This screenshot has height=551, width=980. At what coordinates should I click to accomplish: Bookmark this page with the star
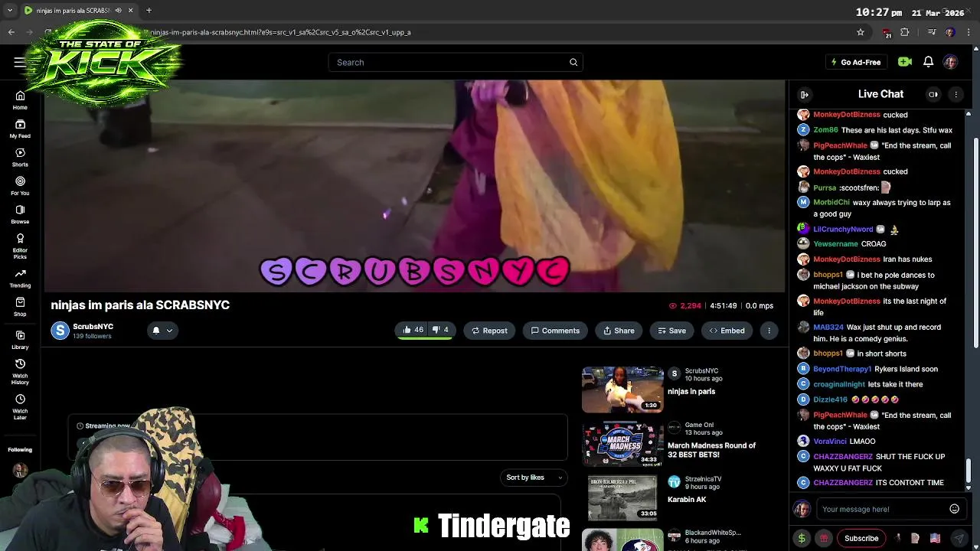point(861,32)
